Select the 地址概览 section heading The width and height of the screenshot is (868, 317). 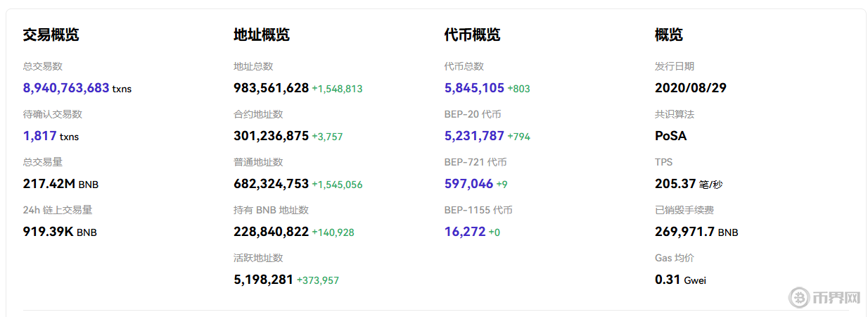pyautogui.click(x=261, y=35)
